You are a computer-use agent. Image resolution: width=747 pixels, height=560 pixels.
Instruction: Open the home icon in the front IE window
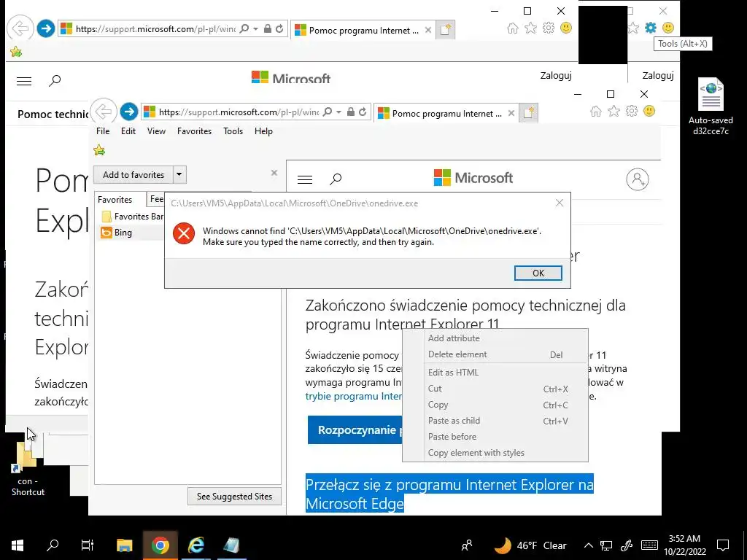coord(595,112)
